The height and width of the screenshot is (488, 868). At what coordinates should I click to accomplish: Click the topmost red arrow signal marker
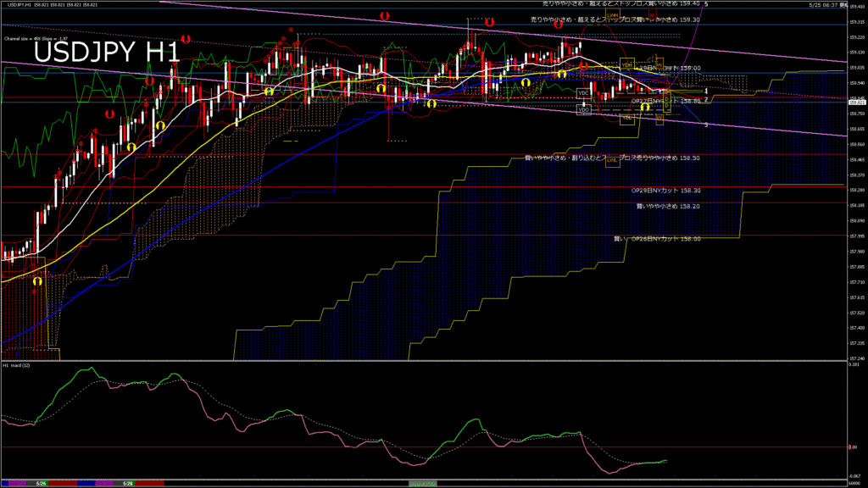point(385,16)
